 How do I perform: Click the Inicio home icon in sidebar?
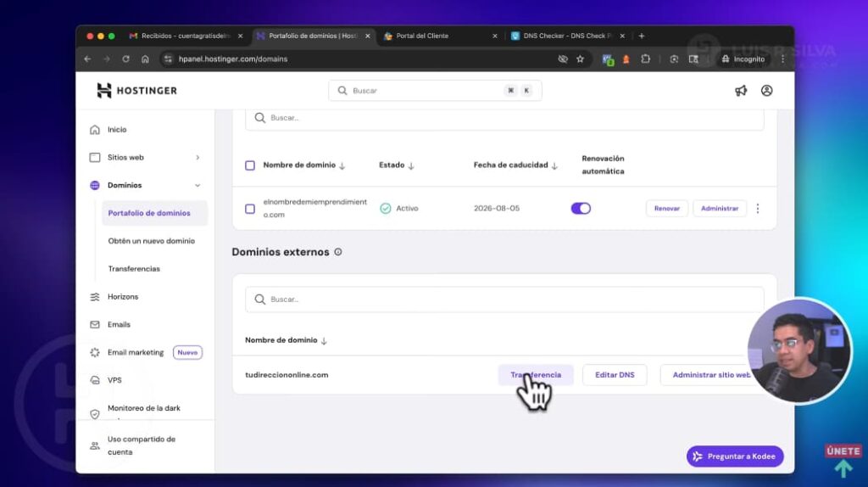(x=95, y=130)
